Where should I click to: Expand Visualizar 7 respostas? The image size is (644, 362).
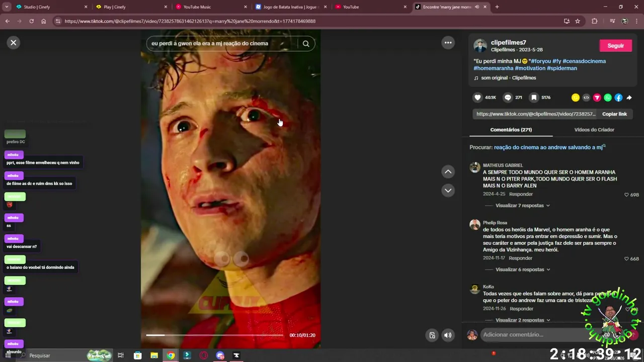(x=522, y=206)
